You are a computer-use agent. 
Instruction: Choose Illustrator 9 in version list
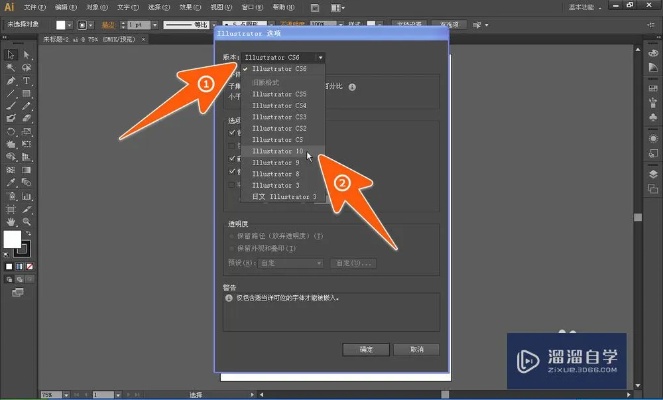276,162
